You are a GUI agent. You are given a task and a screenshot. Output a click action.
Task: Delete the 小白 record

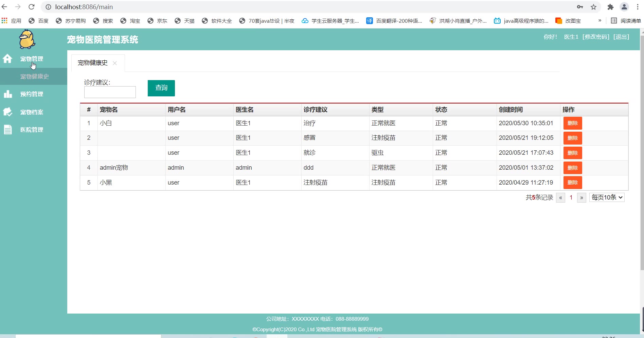(573, 123)
